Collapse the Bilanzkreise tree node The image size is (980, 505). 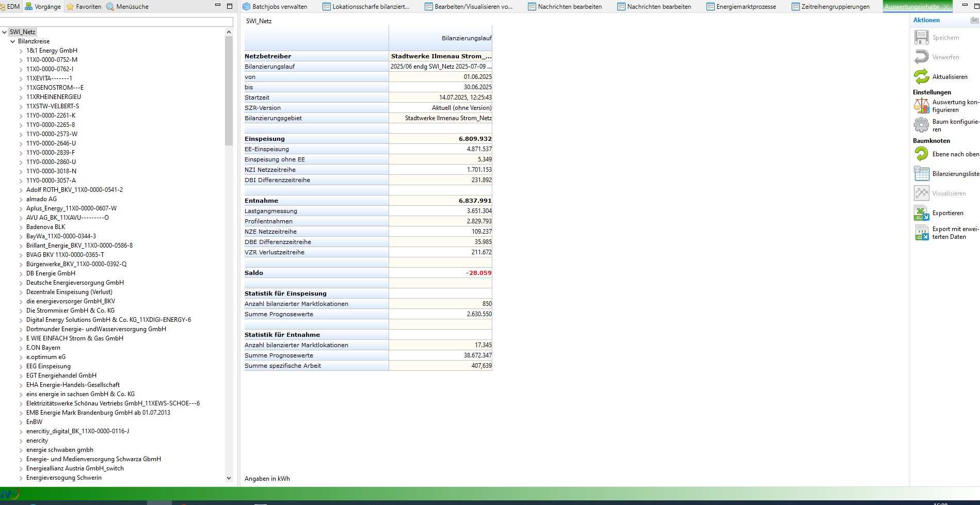click(13, 41)
